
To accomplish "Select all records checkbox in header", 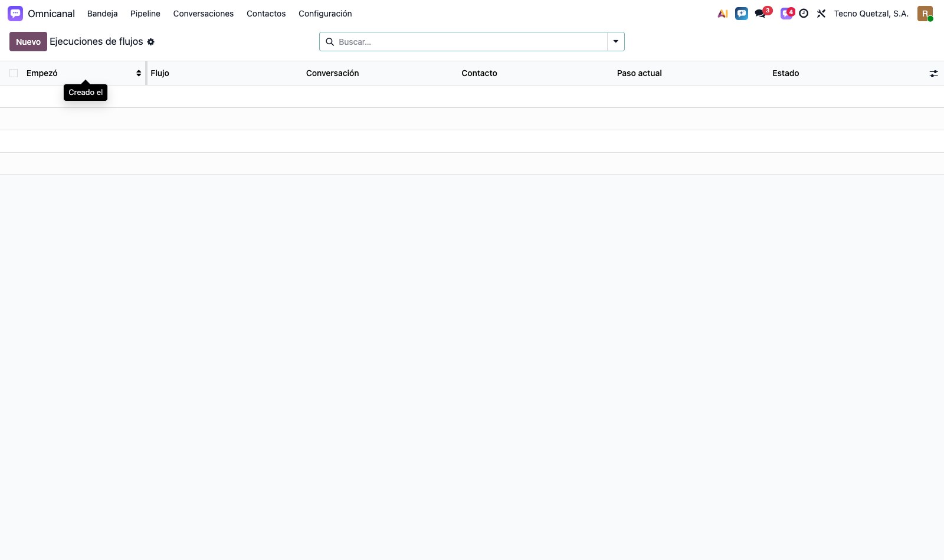I will coord(14,73).
